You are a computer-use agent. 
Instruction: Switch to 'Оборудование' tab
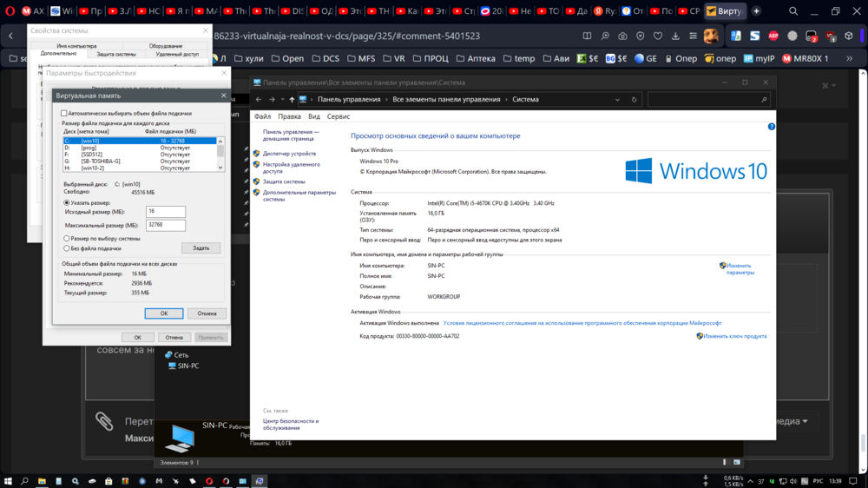166,46
